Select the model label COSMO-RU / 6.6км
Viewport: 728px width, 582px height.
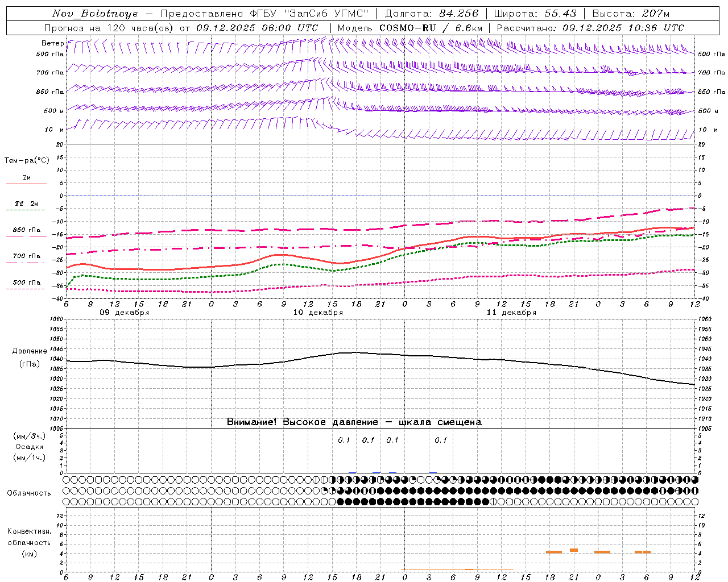point(431,28)
